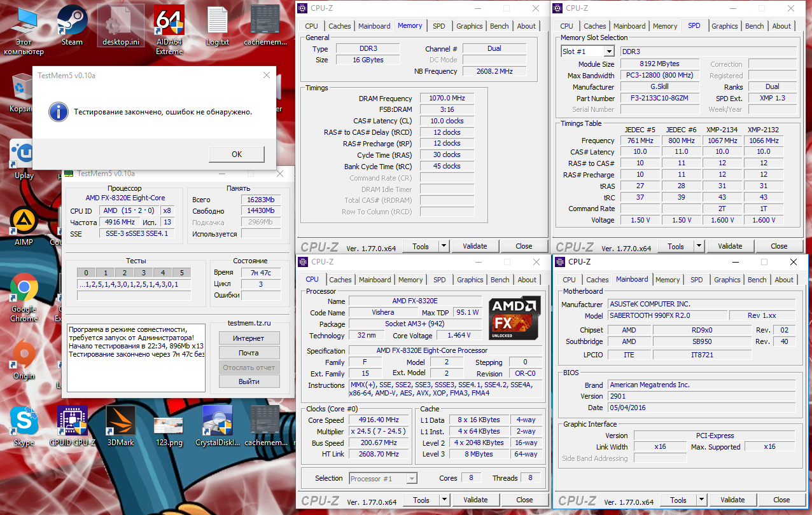Close the TestMem5 message dialog via X
The height and width of the screenshot is (515, 812).
[266, 75]
